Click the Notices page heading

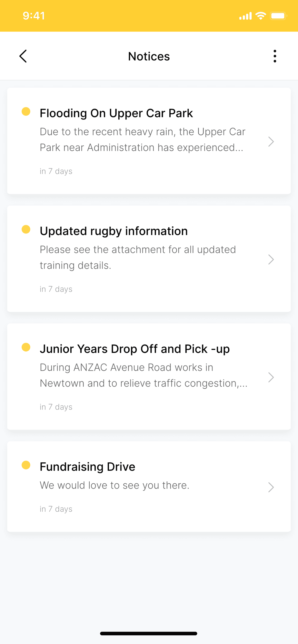pyautogui.click(x=149, y=56)
